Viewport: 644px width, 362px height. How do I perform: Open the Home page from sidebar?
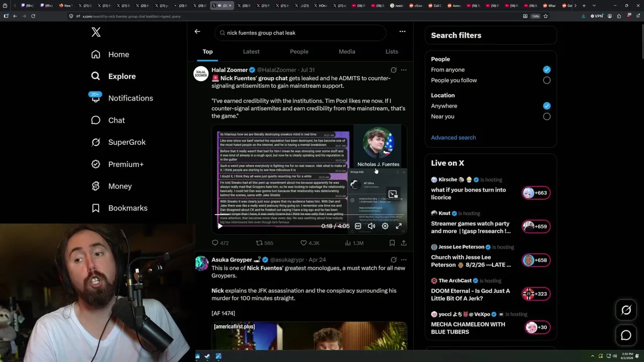pos(110,54)
